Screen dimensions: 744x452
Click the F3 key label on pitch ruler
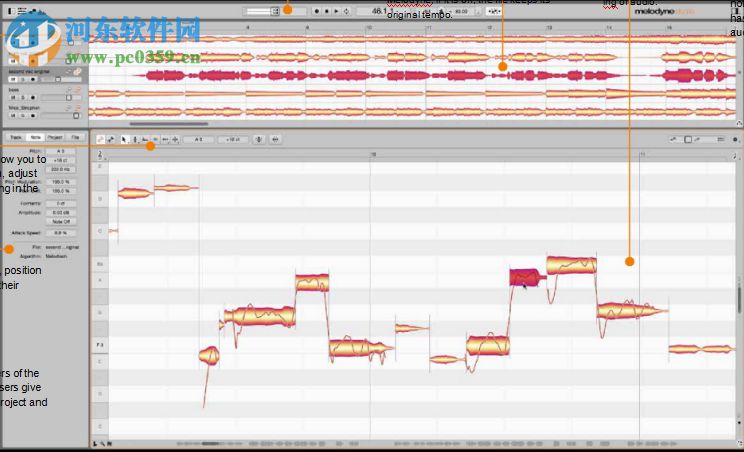tap(100, 345)
